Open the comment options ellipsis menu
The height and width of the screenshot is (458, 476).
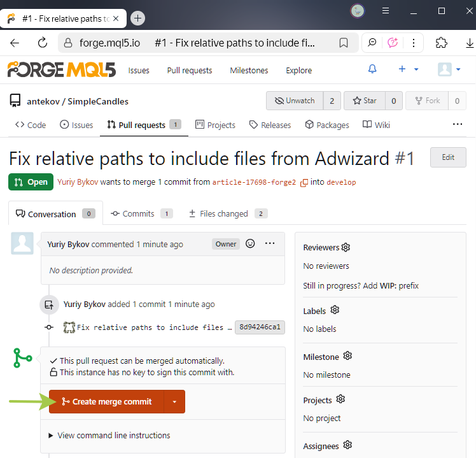click(270, 243)
